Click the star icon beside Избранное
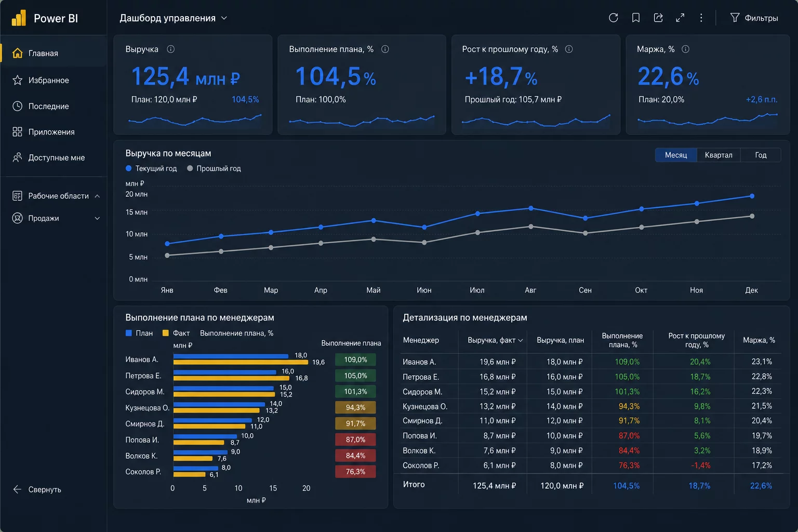The width and height of the screenshot is (798, 532). pyautogui.click(x=18, y=80)
